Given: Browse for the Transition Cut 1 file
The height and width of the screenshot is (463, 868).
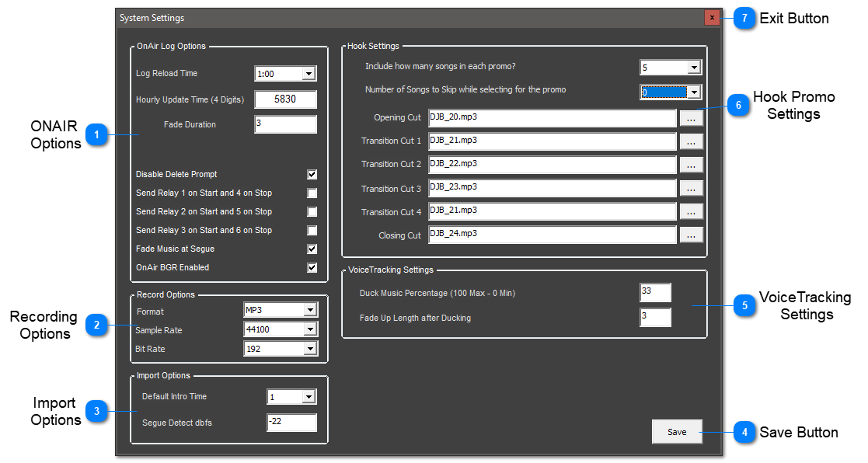Looking at the screenshot, I should click(x=692, y=141).
